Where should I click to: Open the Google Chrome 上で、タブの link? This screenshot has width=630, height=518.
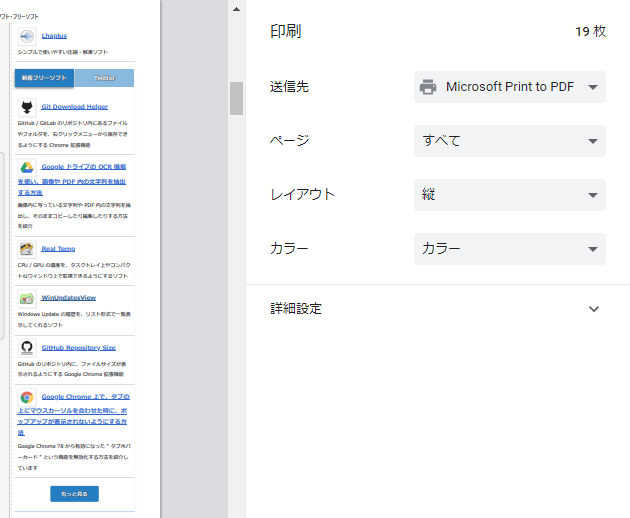pyautogui.click(x=73, y=414)
